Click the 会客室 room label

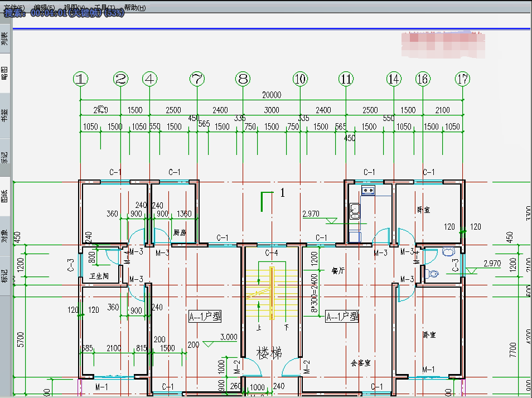coord(360,363)
